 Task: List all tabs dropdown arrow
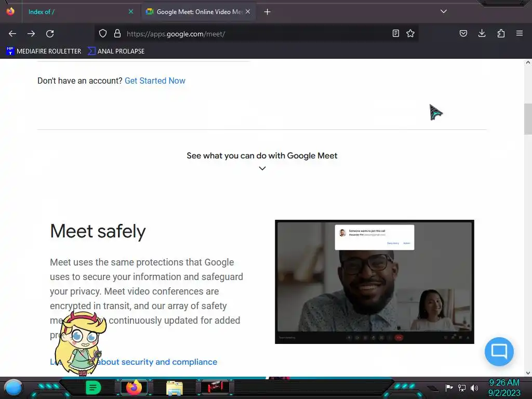pos(444,11)
